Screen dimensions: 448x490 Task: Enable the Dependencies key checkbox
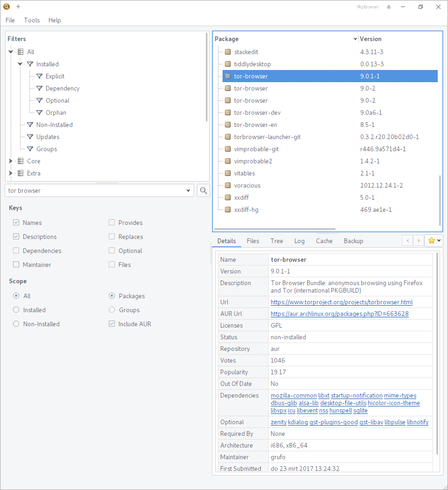[16, 251]
